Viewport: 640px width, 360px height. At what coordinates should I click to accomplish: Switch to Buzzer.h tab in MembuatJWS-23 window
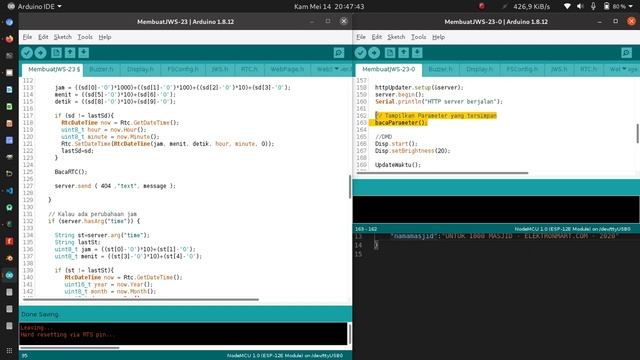click(101, 69)
